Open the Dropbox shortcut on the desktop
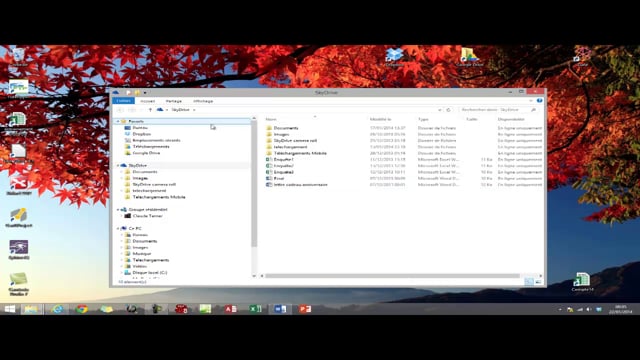 click(394, 57)
